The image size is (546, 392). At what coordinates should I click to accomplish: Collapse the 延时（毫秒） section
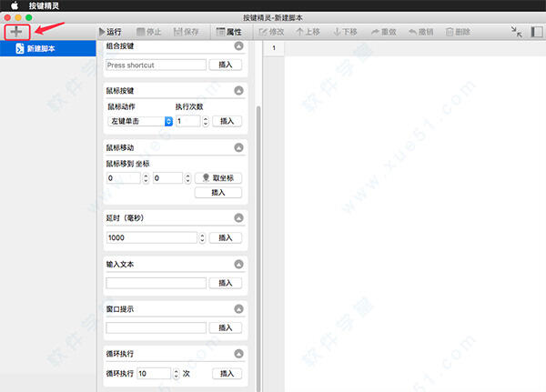239,218
